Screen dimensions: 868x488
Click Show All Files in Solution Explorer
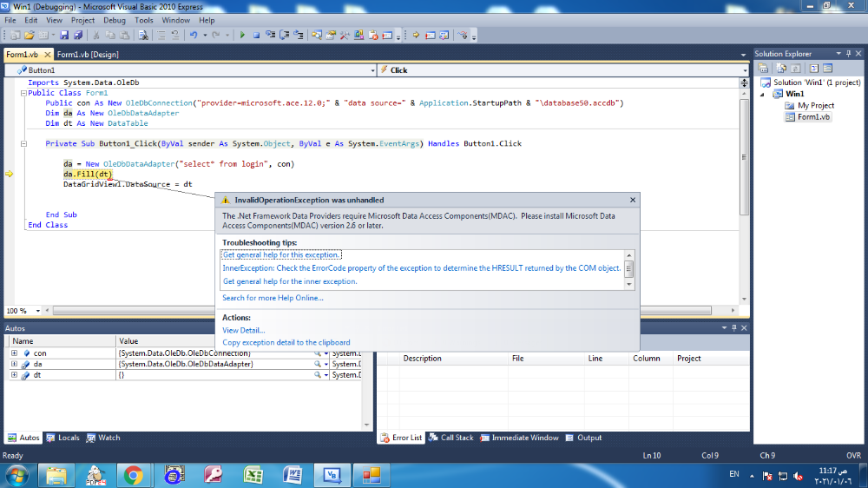[781, 68]
